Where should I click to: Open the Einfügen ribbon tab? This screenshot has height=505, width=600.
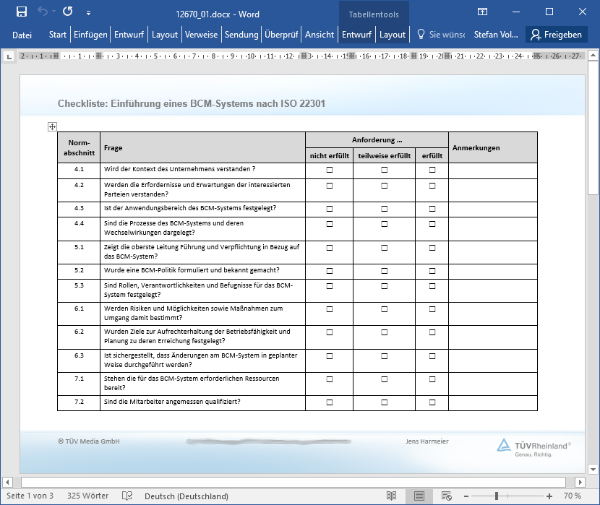[x=91, y=34]
